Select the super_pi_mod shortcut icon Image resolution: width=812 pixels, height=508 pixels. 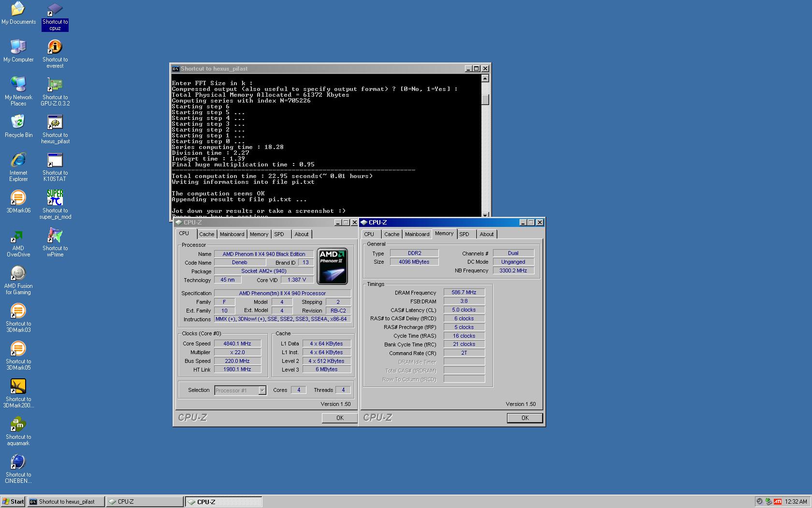pos(55,205)
